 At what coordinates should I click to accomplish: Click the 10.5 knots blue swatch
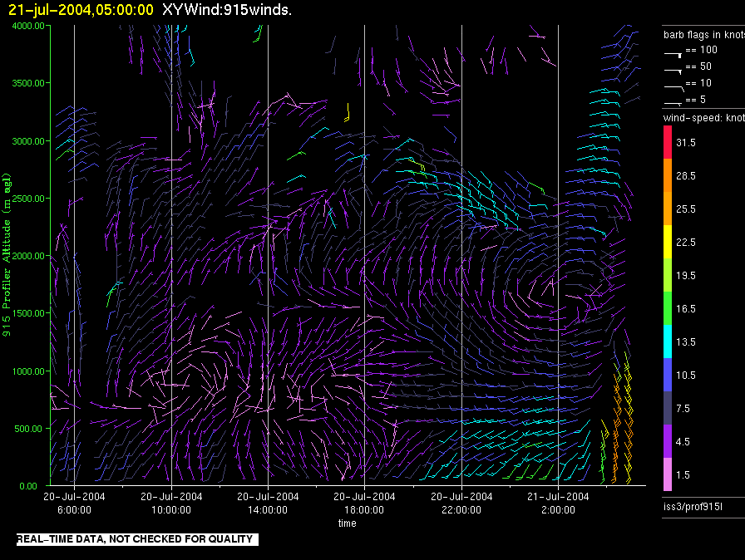[668, 375]
